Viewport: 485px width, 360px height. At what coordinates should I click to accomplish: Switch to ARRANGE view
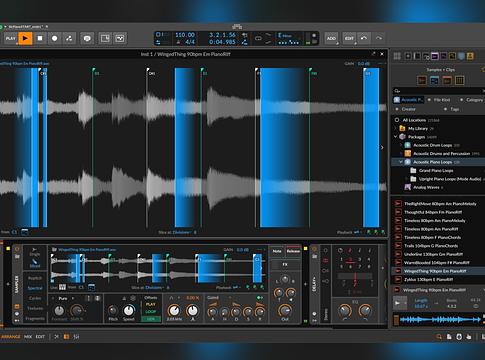click(10, 337)
